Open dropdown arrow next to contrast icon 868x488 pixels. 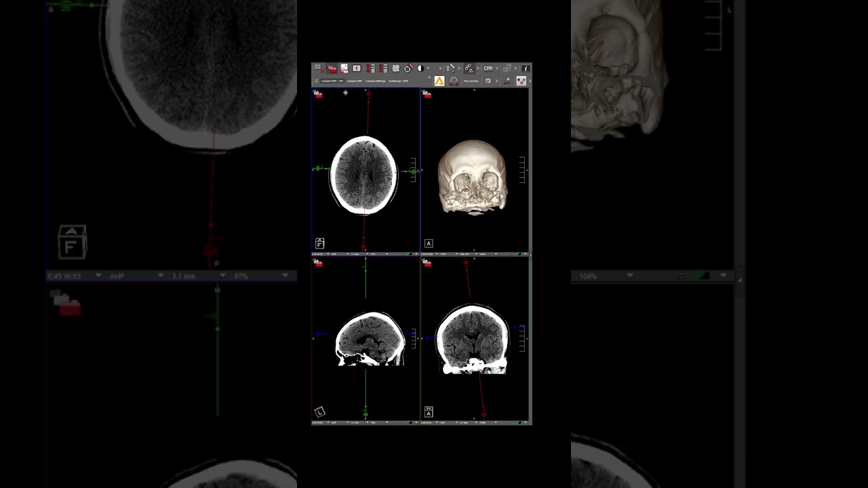point(428,68)
